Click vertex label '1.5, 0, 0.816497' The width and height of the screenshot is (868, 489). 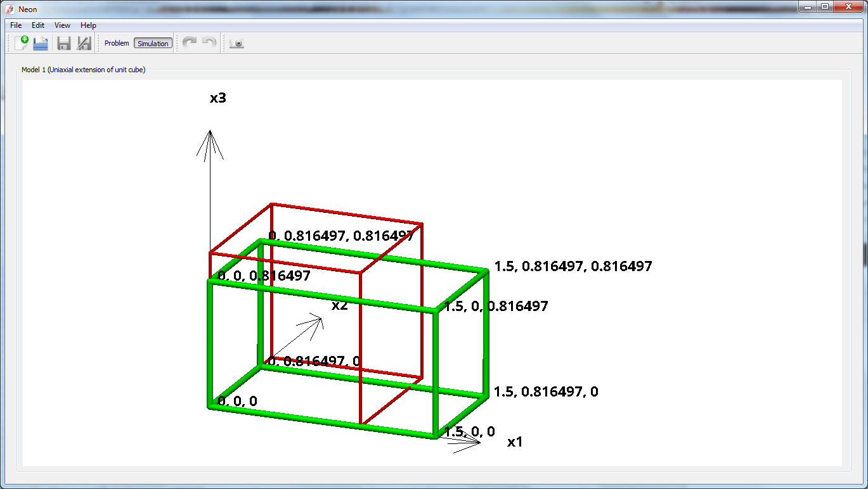(x=496, y=307)
